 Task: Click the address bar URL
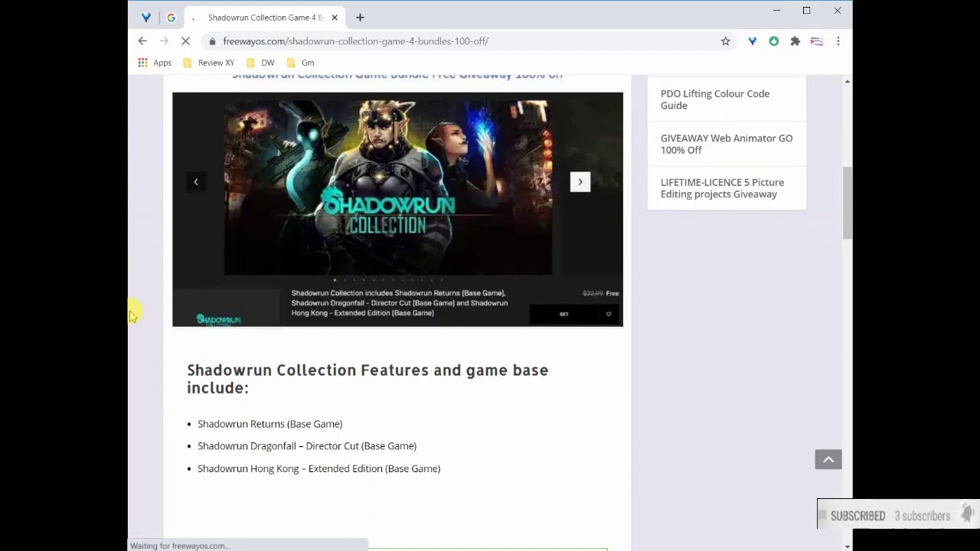click(356, 41)
